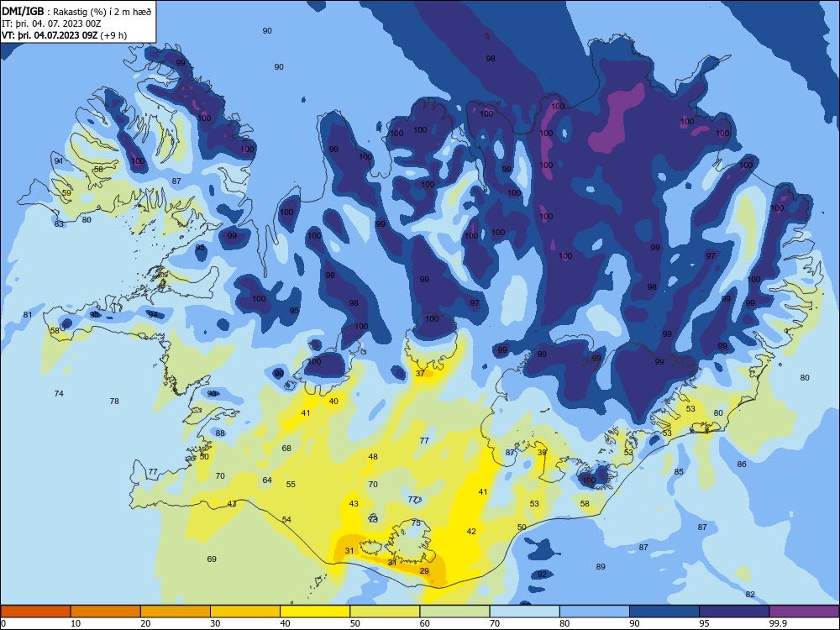The width and height of the screenshot is (840, 630).
Task: Select the purple above-99.9 legend swatch
Action: [x=804, y=612]
